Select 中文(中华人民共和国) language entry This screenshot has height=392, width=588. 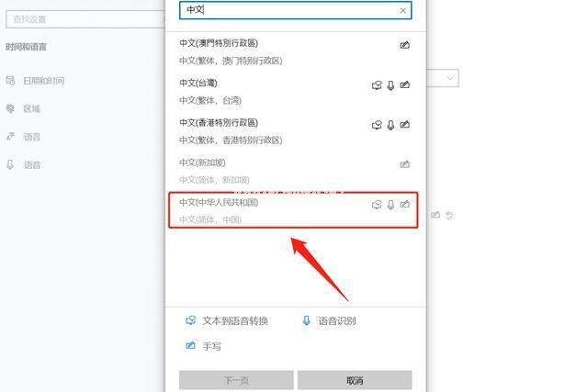[x=293, y=210]
